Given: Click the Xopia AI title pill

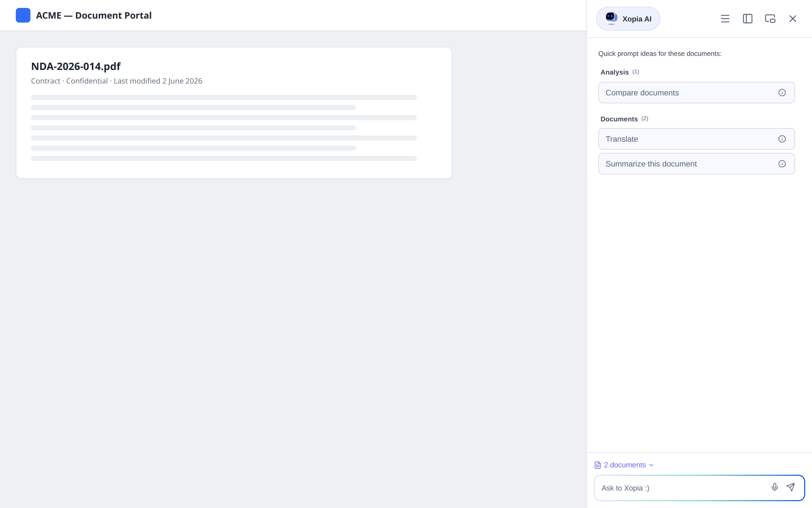Looking at the screenshot, I should pos(628,19).
